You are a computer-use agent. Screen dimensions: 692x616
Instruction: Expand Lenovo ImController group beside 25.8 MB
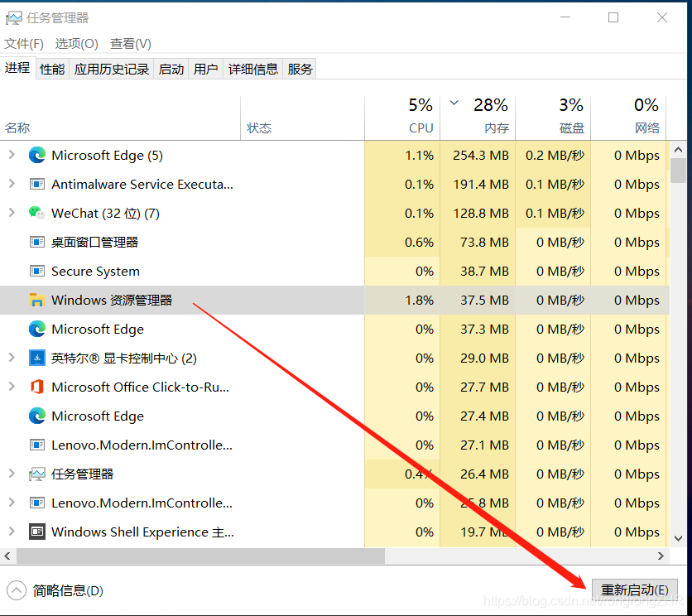point(12,503)
